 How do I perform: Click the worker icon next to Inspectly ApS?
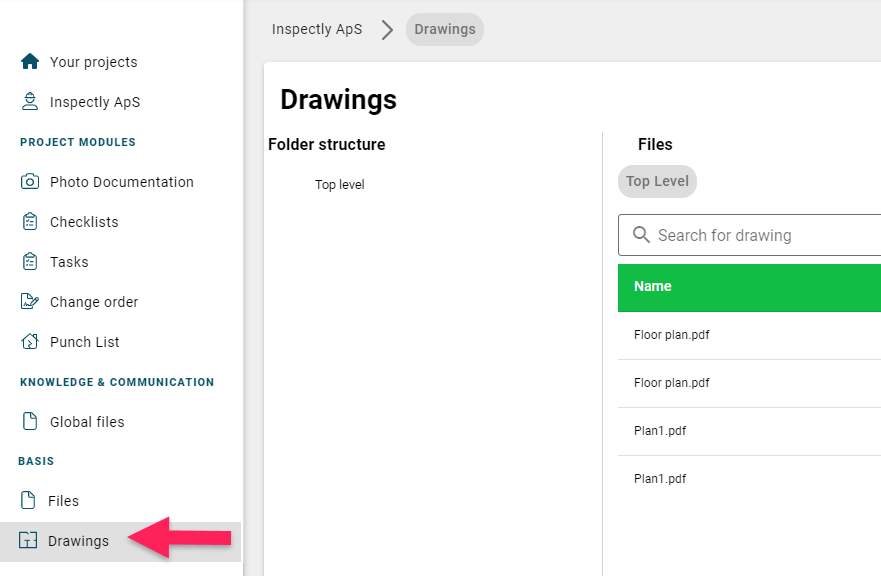30,101
